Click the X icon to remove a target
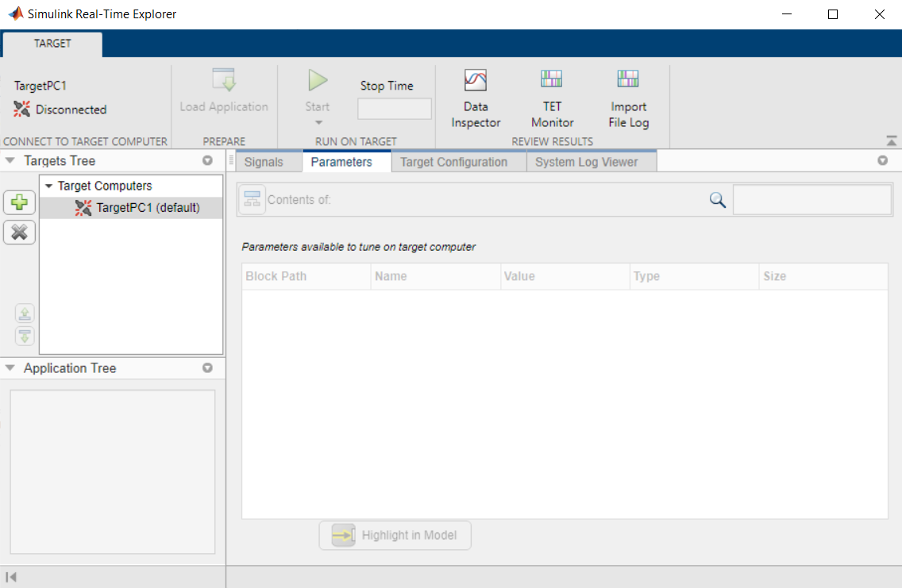 19,232
